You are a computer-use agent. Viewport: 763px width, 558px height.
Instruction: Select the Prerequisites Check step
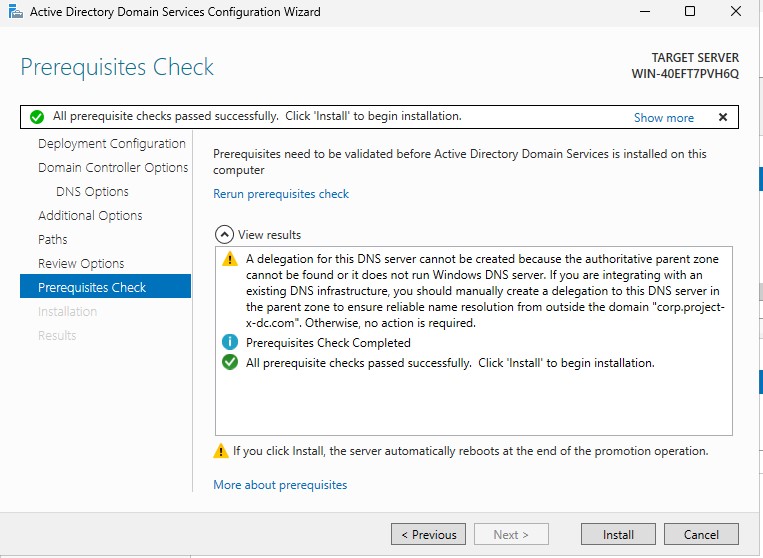click(92, 288)
